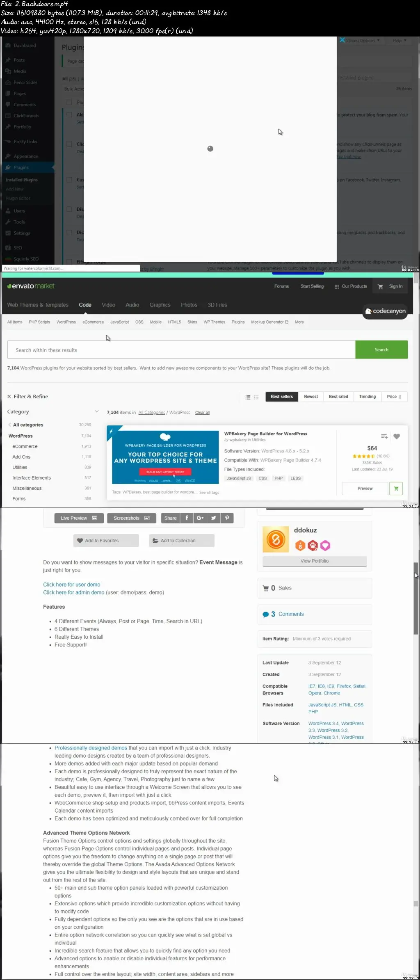Open WPBakery Page Builder thumbnail

[x=165, y=457]
